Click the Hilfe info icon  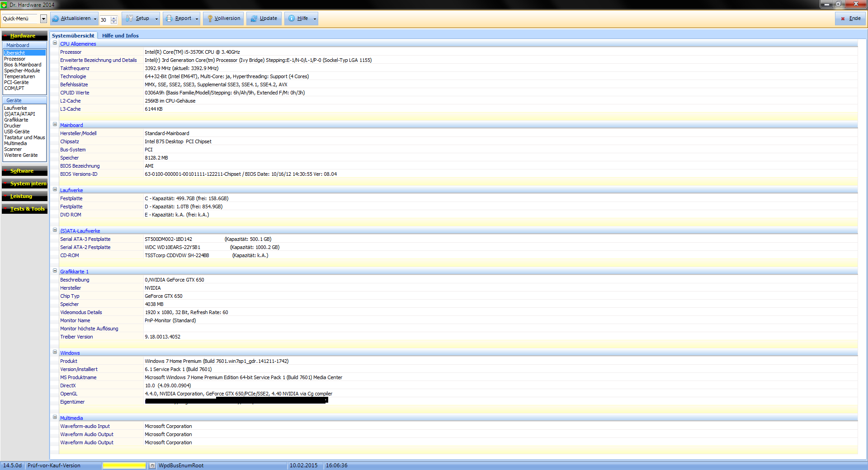[292, 19]
